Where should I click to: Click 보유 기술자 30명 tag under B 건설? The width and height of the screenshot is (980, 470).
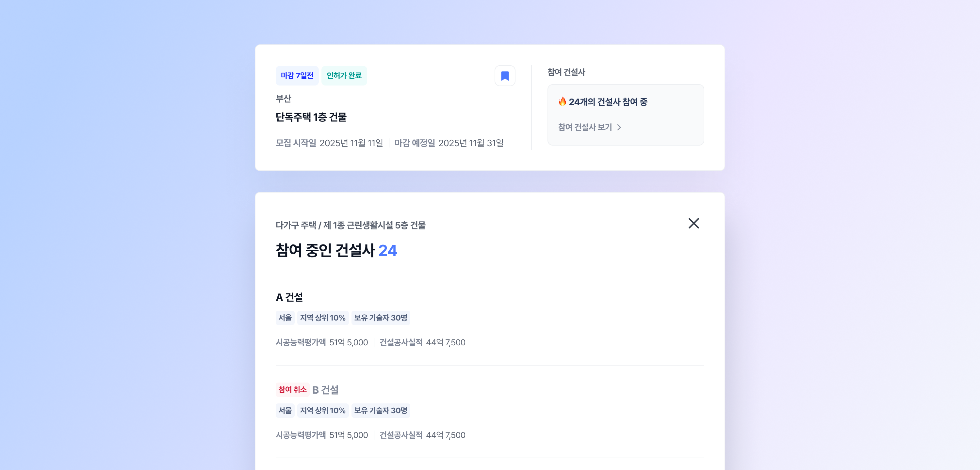click(x=381, y=410)
